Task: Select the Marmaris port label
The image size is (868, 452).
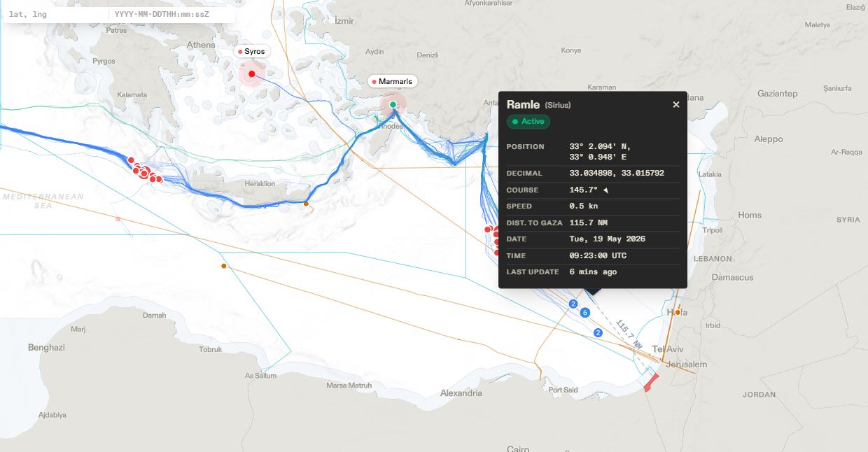Action: pyautogui.click(x=393, y=81)
